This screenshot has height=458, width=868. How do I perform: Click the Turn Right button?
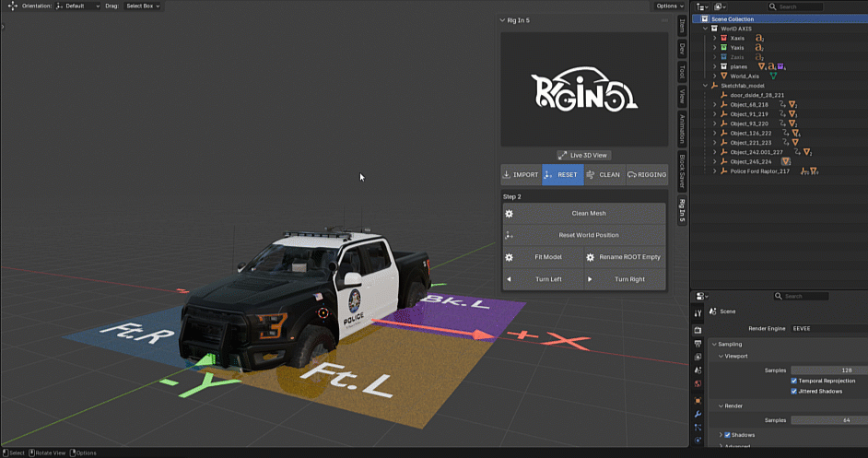625,279
